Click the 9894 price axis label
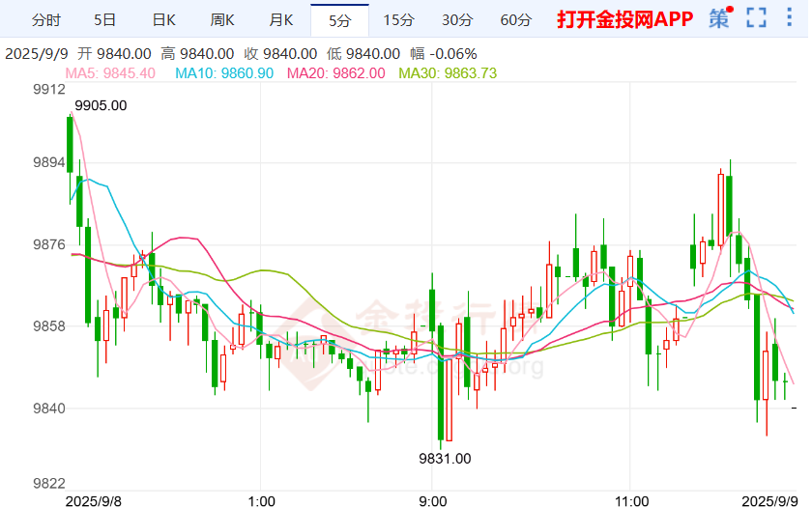 tap(49, 163)
